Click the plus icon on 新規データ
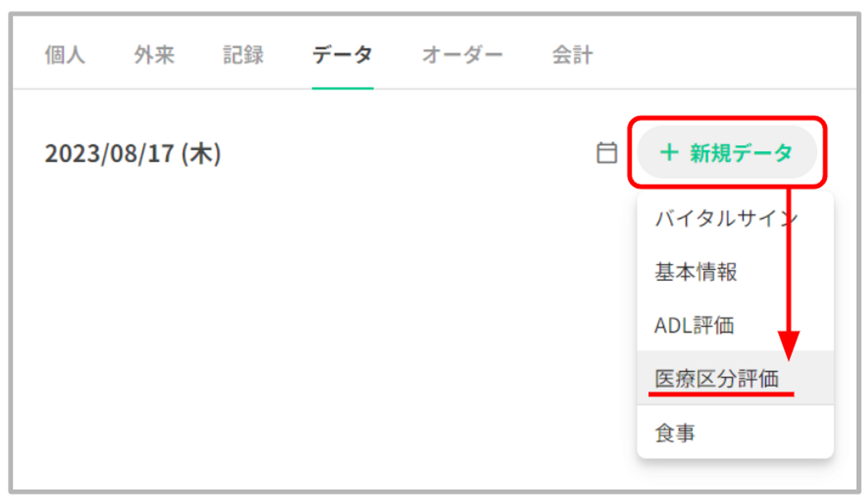 669,153
